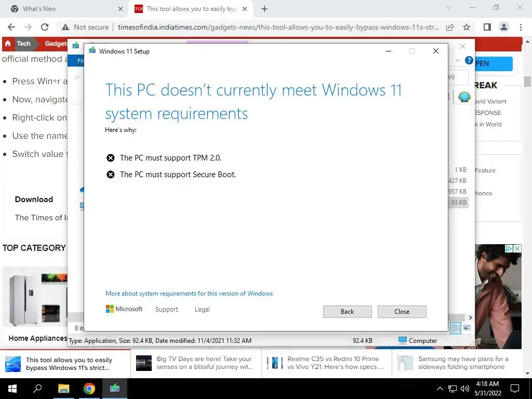Open File Explorer help icon
Image resolution: width=532 pixels, height=399 pixels.
click(469, 60)
